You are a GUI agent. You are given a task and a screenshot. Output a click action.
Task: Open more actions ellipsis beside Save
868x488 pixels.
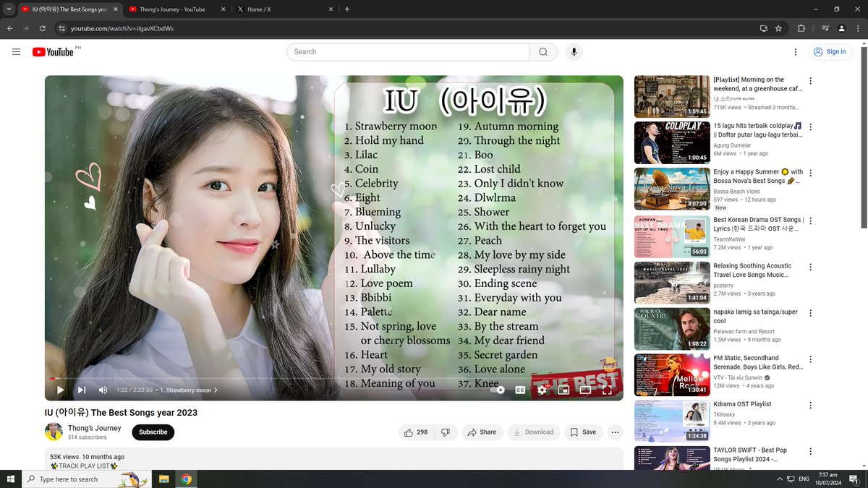click(x=616, y=432)
